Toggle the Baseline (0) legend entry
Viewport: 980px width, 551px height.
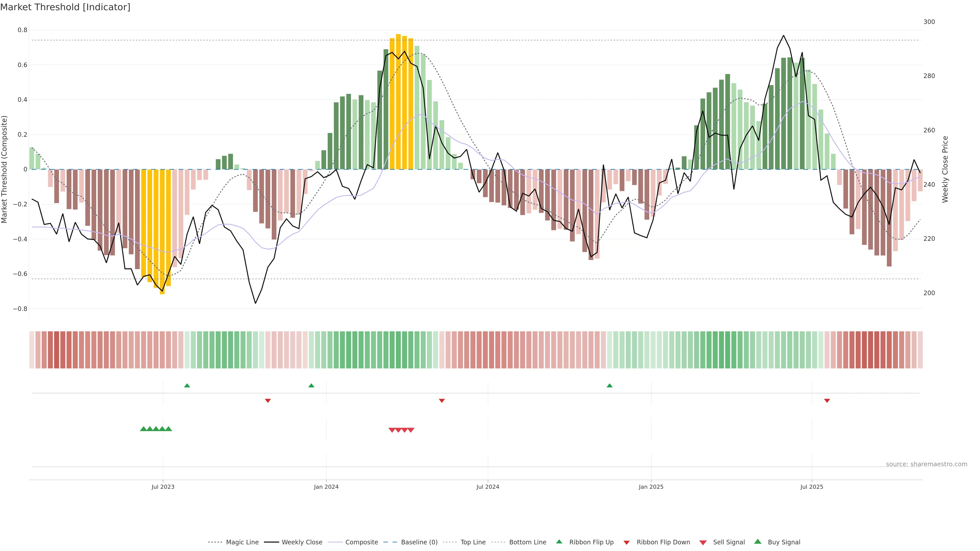coord(419,542)
